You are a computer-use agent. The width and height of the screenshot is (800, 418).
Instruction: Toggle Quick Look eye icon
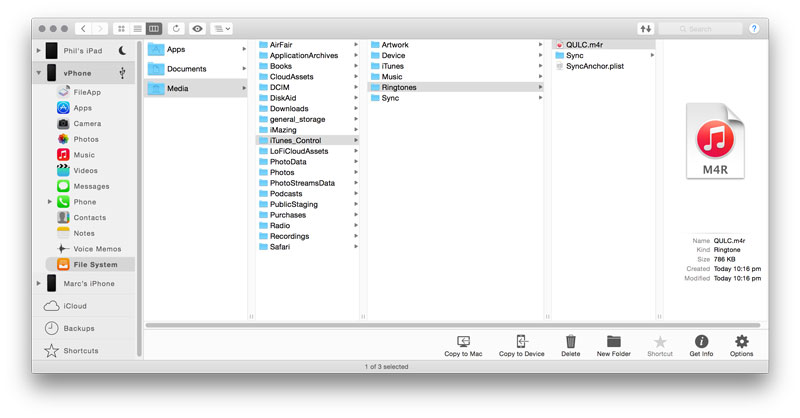[x=197, y=29]
